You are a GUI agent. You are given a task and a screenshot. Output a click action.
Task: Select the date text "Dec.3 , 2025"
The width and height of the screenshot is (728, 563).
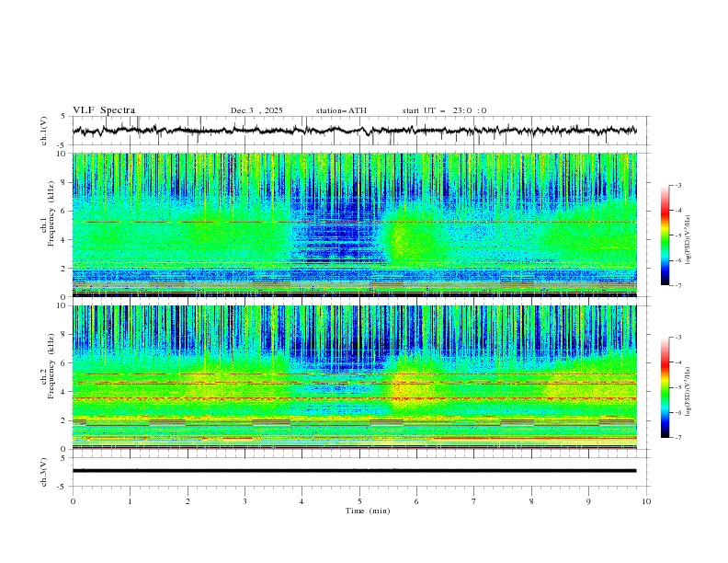[256, 110]
